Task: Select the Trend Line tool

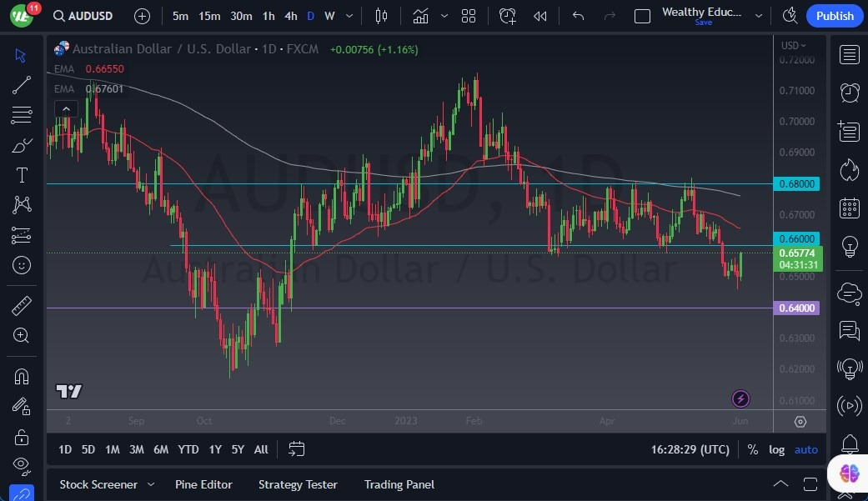Action: (x=22, y=84)
